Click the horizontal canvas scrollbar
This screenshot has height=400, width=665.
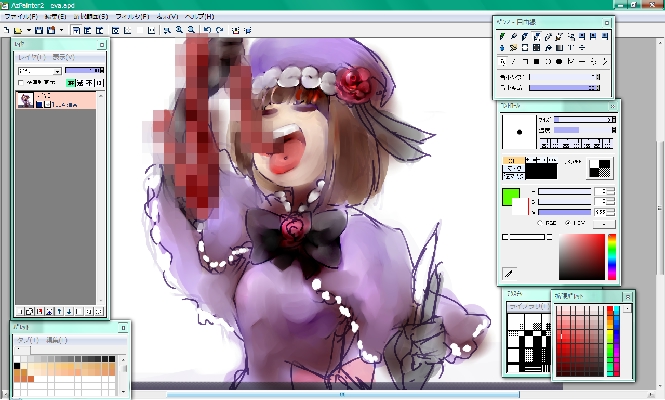pyautogui.click(x=343, y=394)
